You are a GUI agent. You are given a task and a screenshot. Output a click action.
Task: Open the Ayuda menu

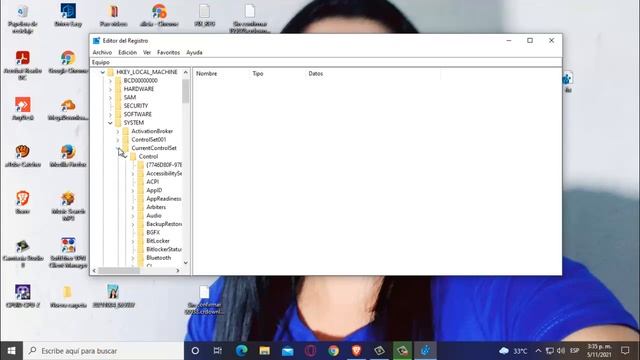(x=194, y=53)
